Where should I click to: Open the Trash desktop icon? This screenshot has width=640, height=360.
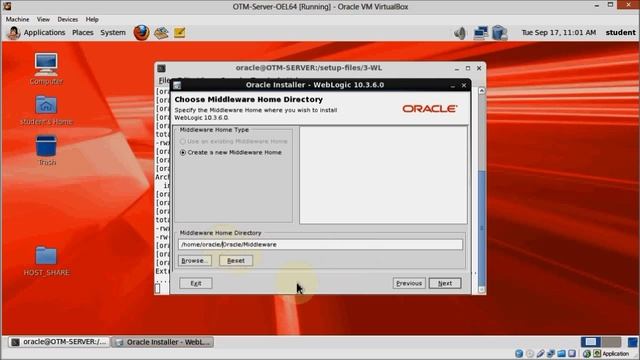pos(46,151)
